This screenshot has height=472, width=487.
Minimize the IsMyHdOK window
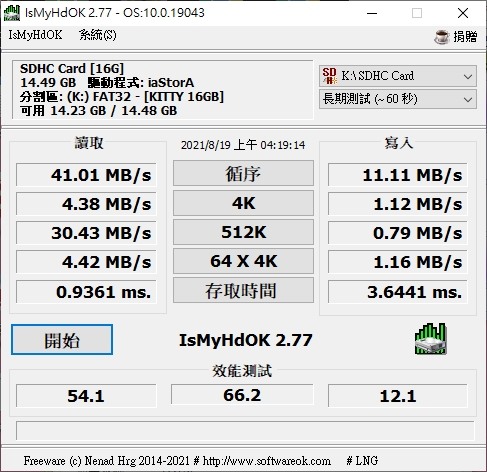coord(372,13)
